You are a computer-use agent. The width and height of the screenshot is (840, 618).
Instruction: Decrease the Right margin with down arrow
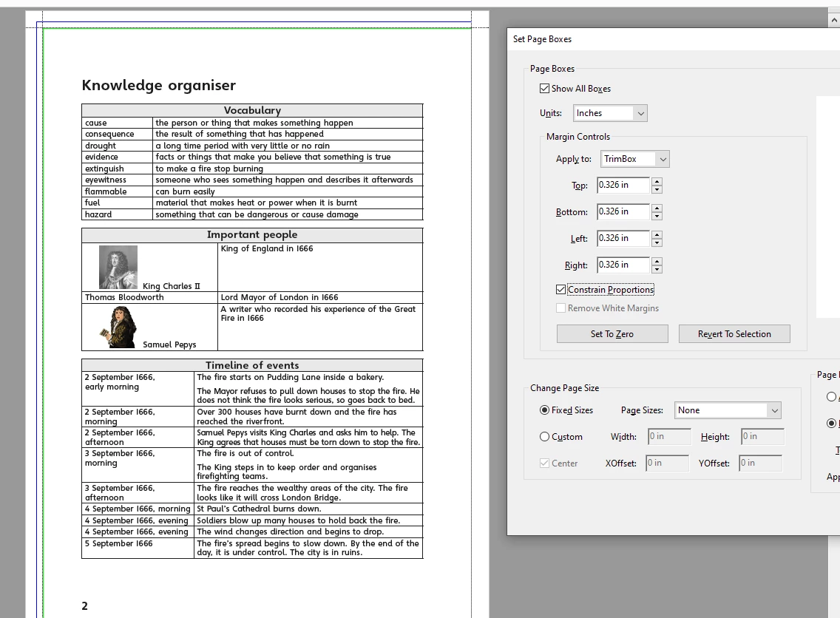(657, 269)
